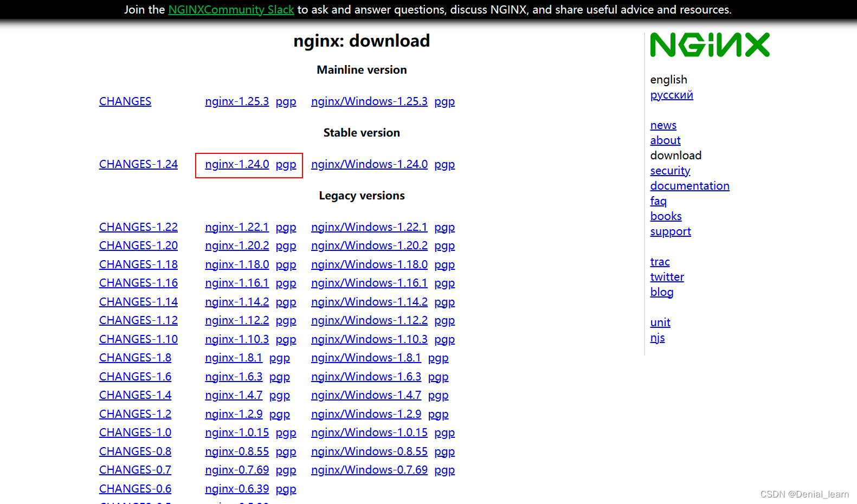The width and height of the screenshot is (857, 504).
Task: Download nginx/Windows-1.18.0 build
Action: pyautogui.click(x=369, y=264)
